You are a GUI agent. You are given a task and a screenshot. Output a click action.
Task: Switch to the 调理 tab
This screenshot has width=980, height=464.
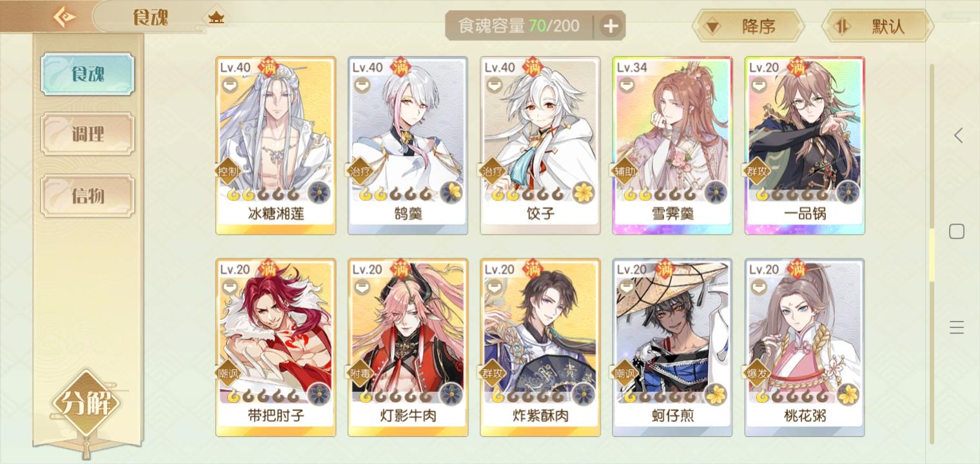coord(88,135)
